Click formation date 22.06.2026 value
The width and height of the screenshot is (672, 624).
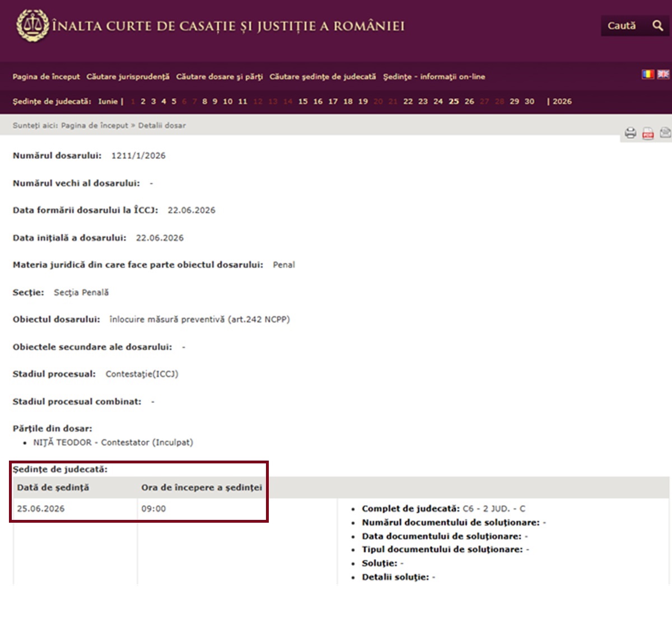click(x=192, y=210)
